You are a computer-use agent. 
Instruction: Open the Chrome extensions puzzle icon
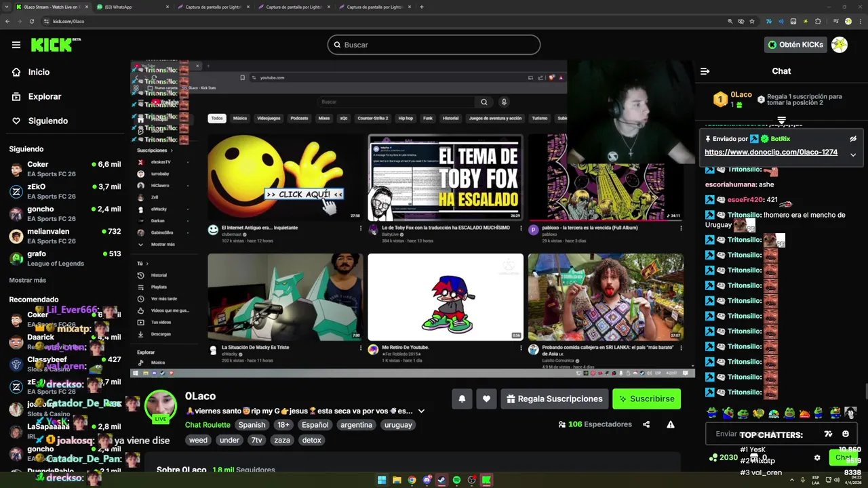(x=818, y=21)
